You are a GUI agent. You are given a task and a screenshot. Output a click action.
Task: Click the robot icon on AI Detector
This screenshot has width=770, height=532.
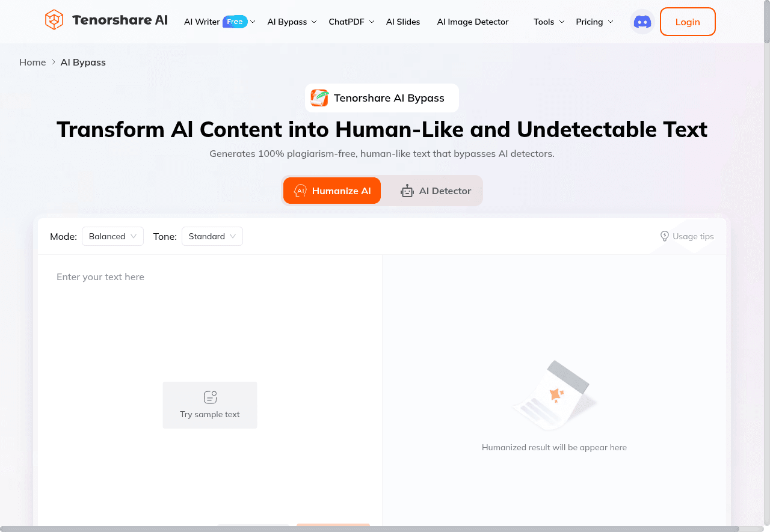[x=407, y=191]
